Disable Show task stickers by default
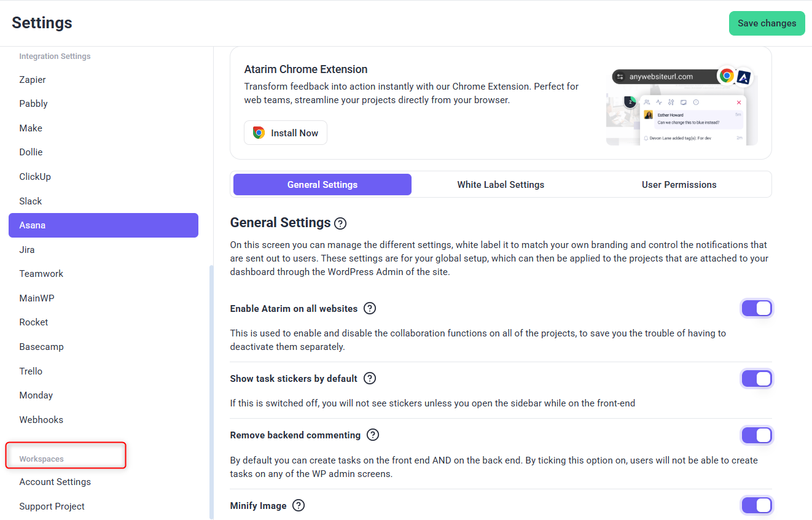 coord(756,379)
